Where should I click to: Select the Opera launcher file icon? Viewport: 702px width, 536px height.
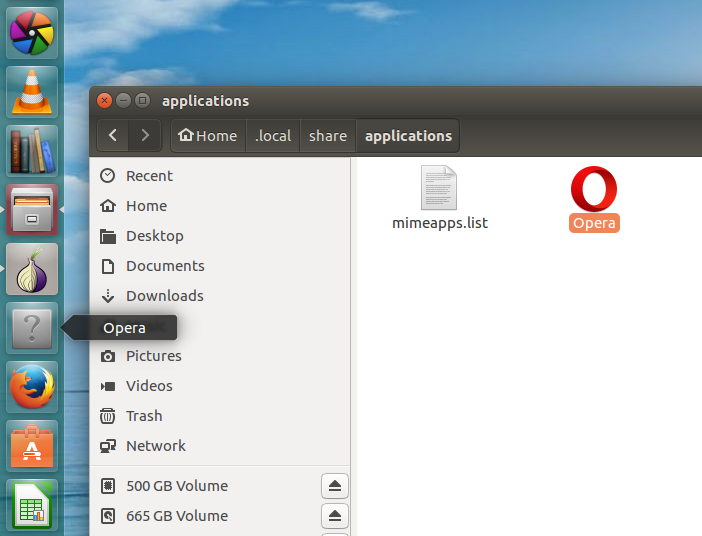tap(594, 189)
